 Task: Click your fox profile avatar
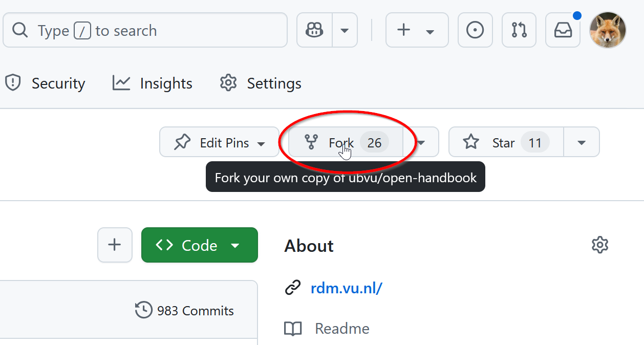pyautogui.click(x=608, y=30)
